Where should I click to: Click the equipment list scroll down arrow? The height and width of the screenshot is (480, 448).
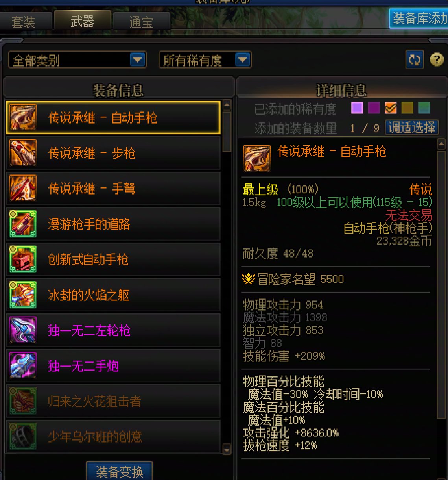pyautogui.click(x=227, y=449)
